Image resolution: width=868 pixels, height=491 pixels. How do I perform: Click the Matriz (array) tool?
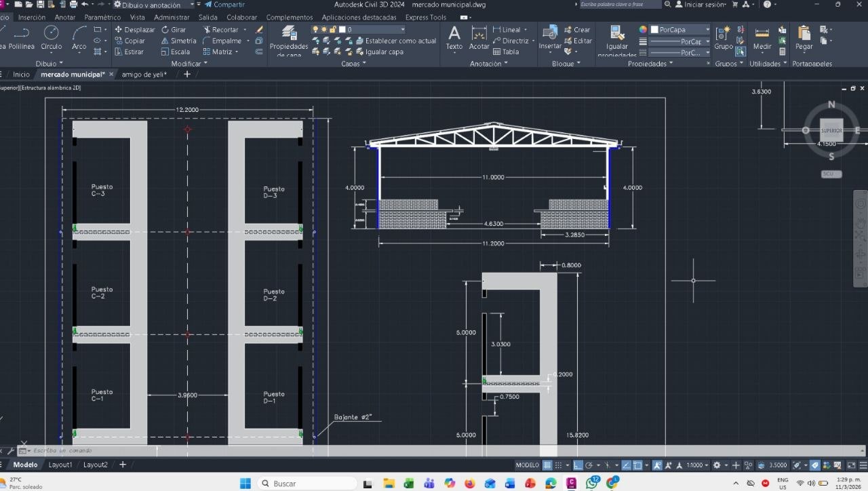coord(218,52)
